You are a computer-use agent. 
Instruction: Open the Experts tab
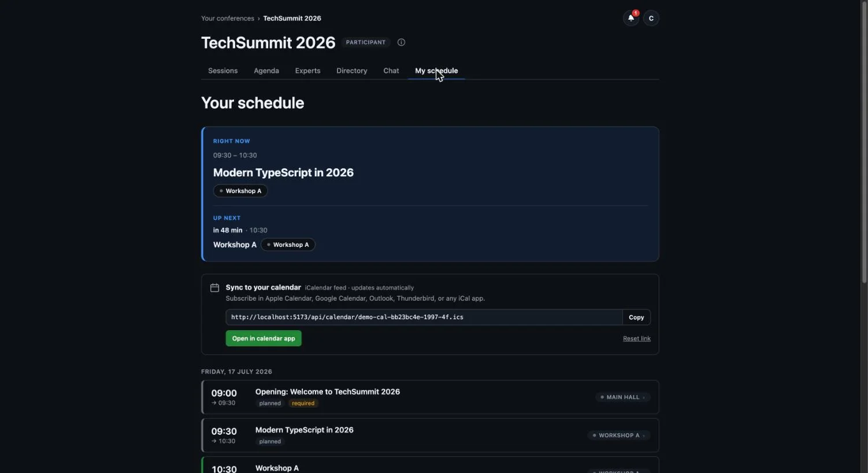click(307, 71)
